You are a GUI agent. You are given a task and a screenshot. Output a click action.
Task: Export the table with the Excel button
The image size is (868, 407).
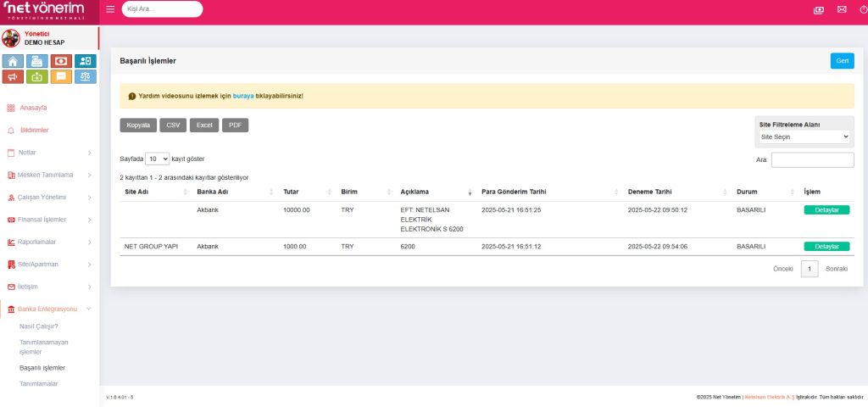tap(204, 125)
